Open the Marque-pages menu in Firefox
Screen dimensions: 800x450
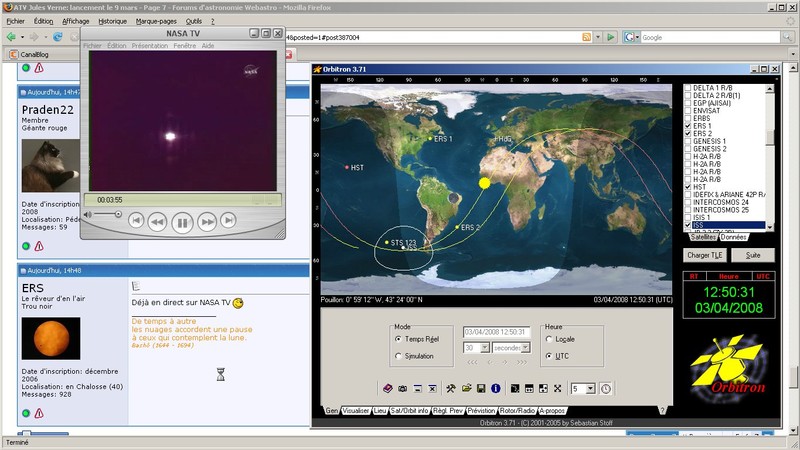click(156, 21)
